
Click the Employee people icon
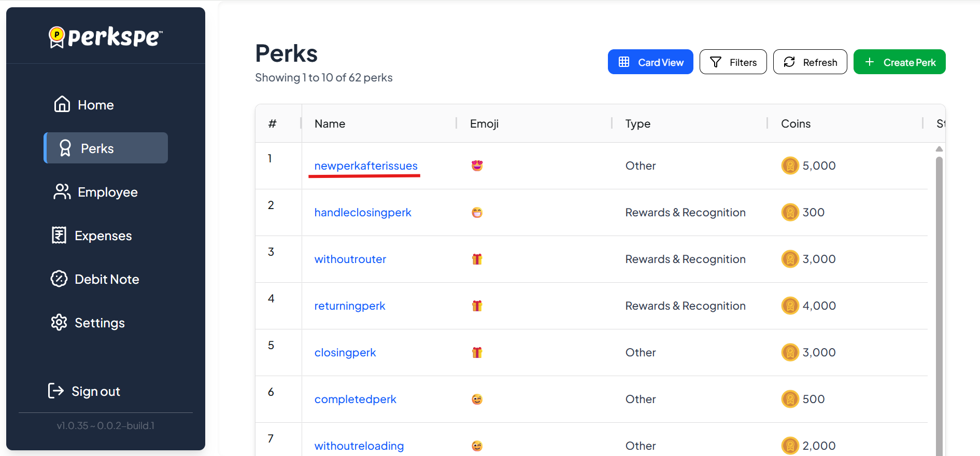[62, 192]
